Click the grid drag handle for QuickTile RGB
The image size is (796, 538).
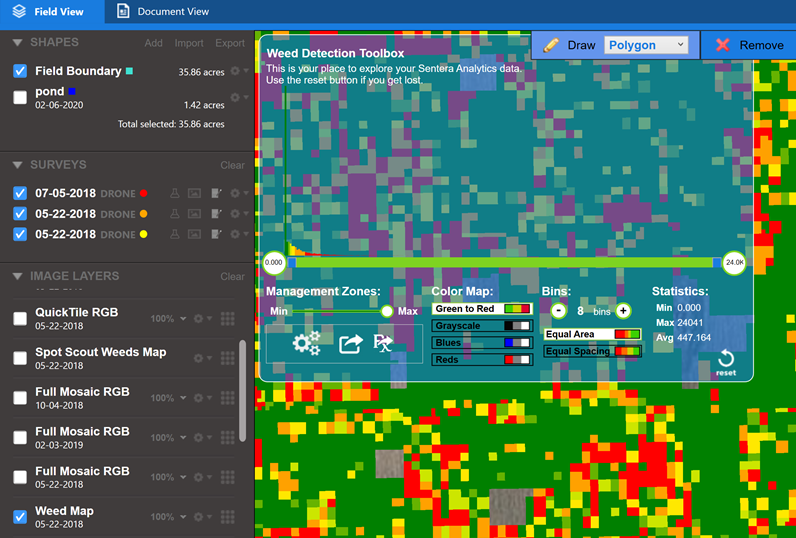click(227, 318)
